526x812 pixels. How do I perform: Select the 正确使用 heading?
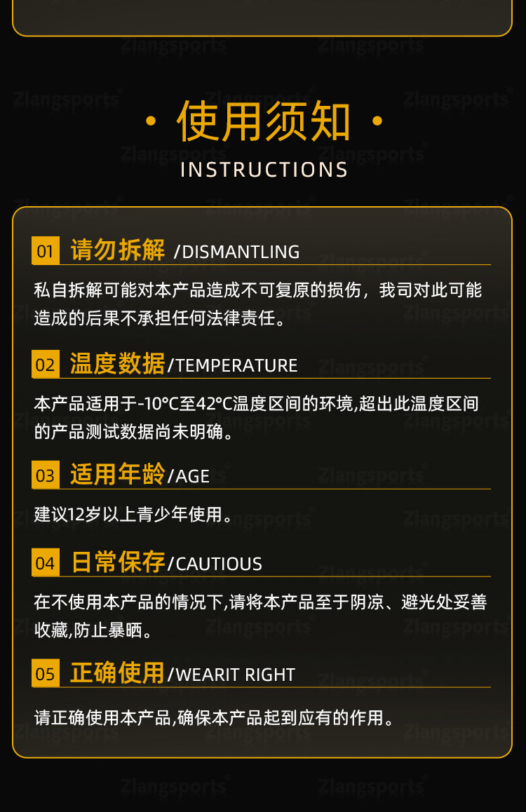coord(118,672)
